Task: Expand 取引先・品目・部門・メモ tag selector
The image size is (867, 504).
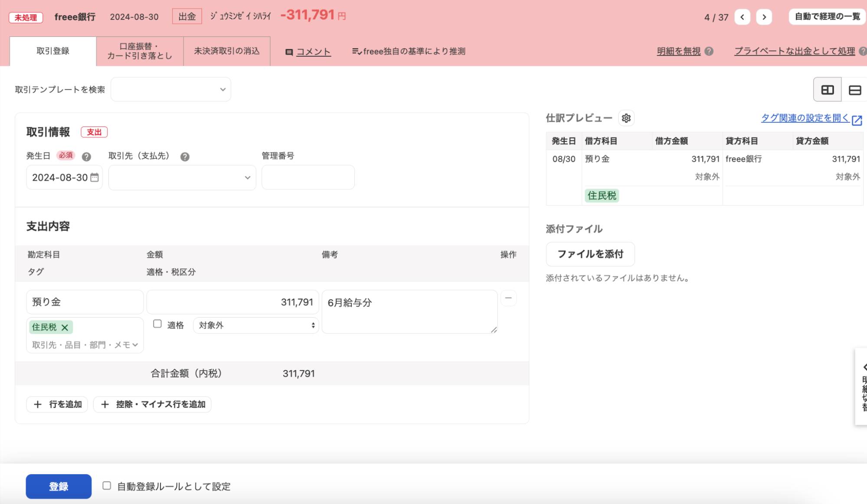Action: (x=85, y=345)
